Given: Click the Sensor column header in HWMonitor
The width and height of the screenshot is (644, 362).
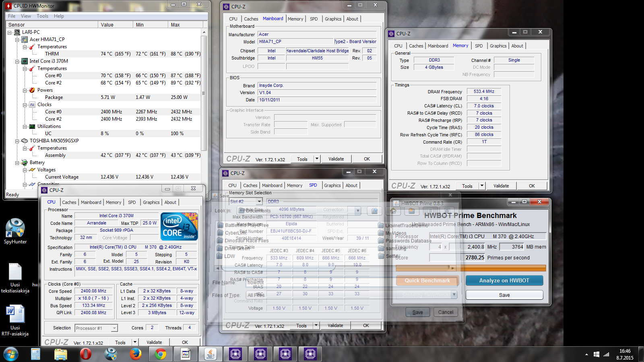Looking at the screenshot, I should click(52, 25).
